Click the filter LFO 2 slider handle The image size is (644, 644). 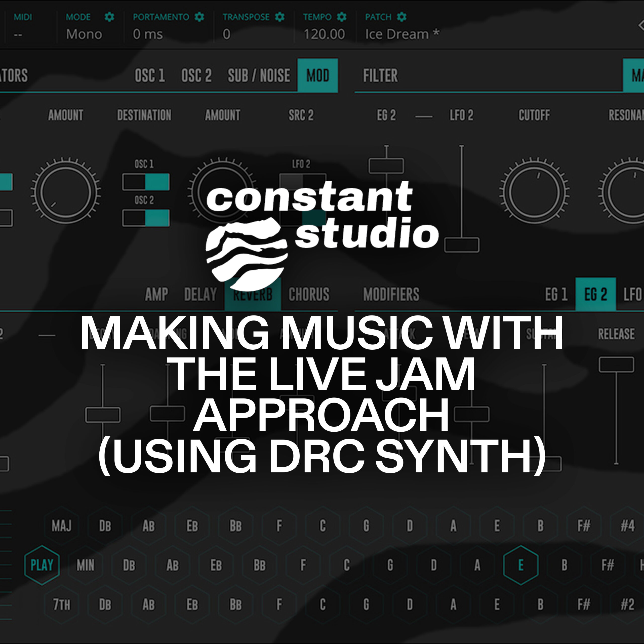[x=462, y=245]
